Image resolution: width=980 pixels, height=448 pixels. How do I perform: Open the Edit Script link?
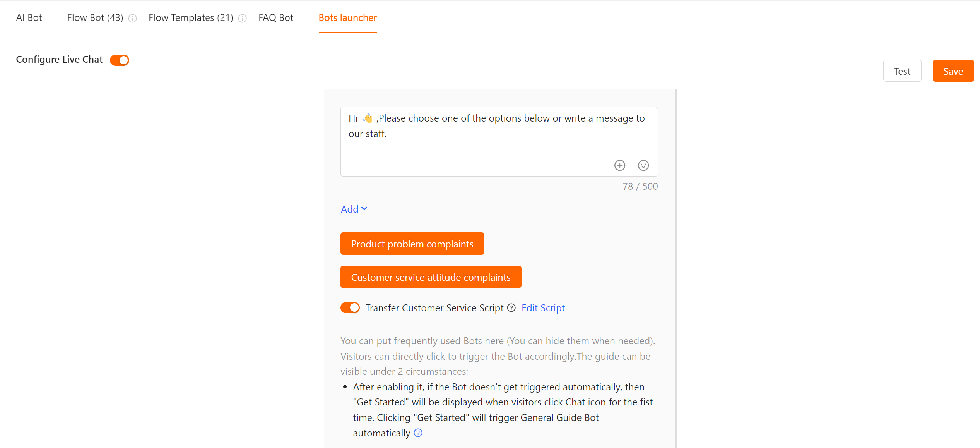tap(543, 308)
